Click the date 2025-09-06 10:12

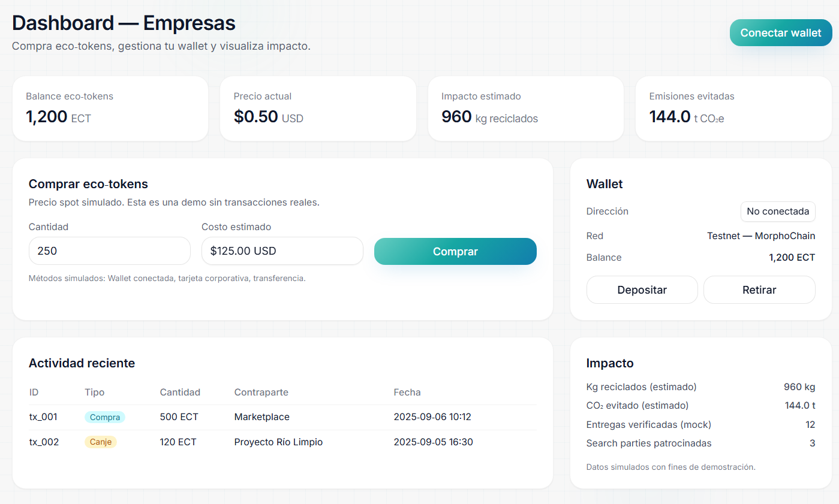coord(432,417)
